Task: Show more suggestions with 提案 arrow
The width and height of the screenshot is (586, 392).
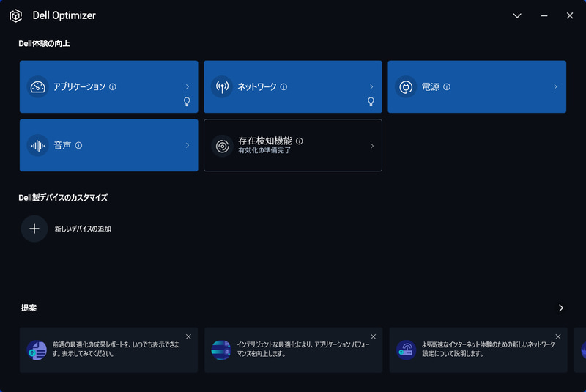Action: click(561, 308)
